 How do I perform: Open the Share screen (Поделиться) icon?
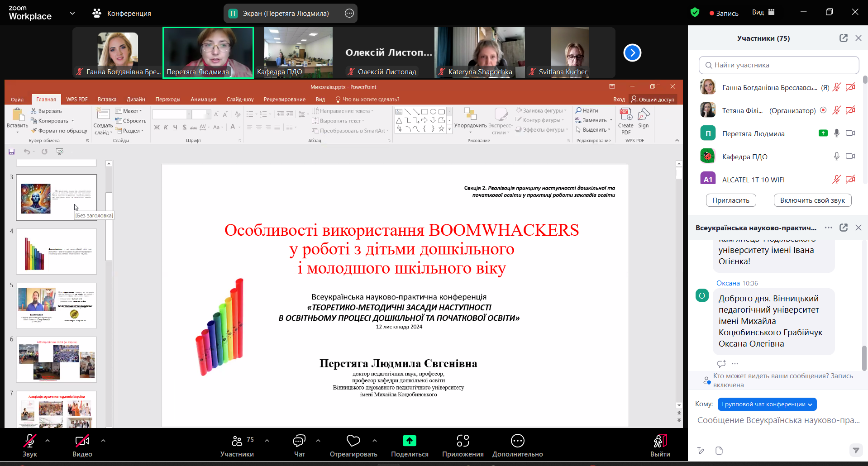[409, 441]
